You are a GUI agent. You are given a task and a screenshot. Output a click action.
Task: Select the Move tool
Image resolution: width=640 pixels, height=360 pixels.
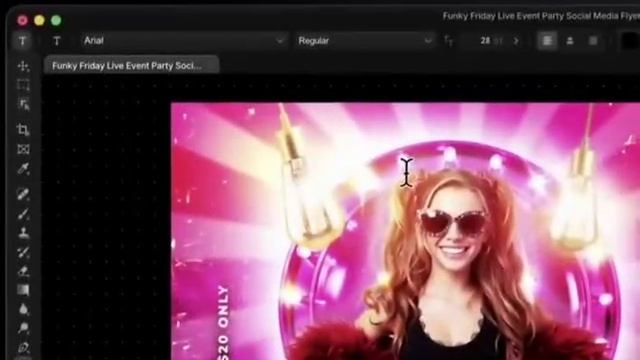(23, 66)
